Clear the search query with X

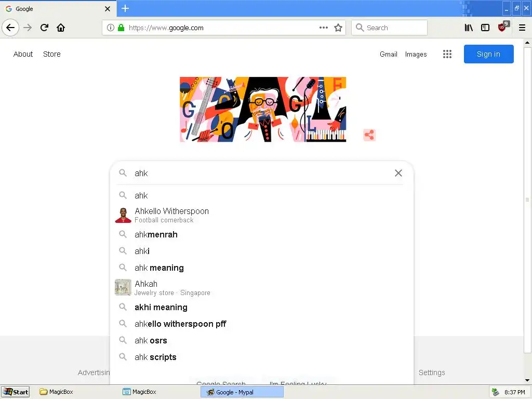click(398, 173)
